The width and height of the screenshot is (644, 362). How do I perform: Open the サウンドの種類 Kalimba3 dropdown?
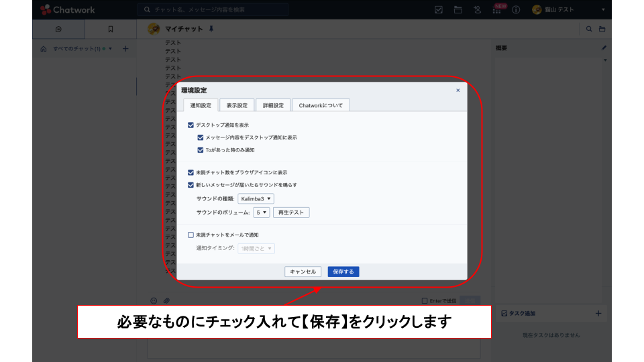256,199
